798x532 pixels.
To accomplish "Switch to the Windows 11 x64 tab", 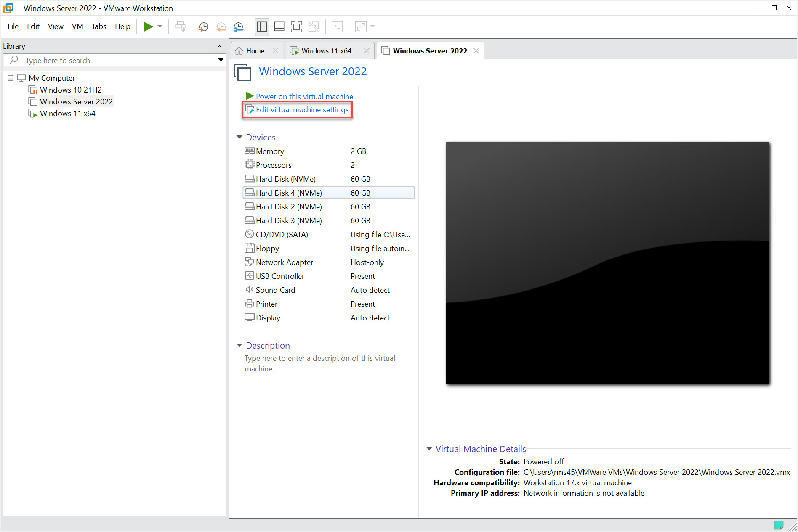I will tap(326, 50).
